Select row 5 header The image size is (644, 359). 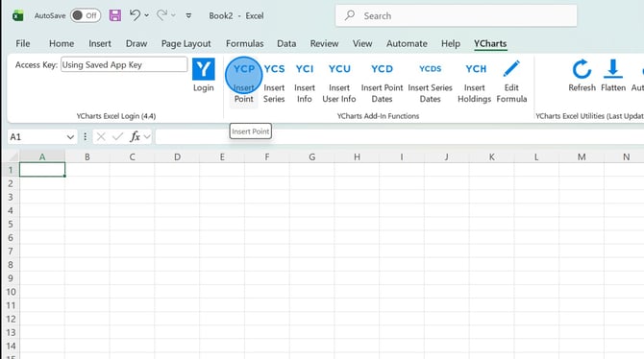coord(11,224)
